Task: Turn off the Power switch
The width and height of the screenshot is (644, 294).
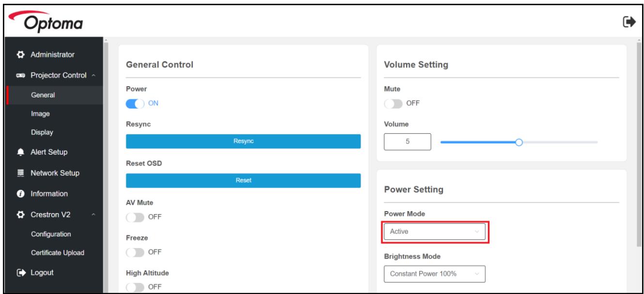Action: coord(134,103)
